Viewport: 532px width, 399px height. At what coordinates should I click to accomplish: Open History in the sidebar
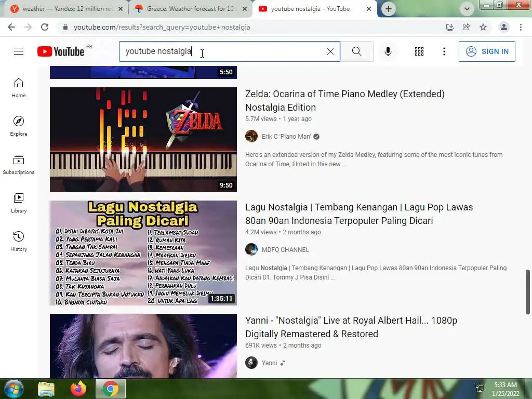19,241
